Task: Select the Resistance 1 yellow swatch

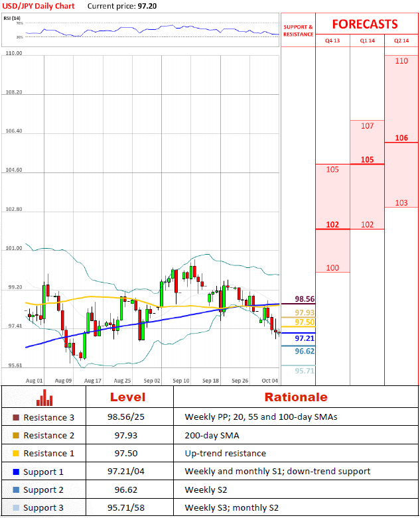Action: 16,453
